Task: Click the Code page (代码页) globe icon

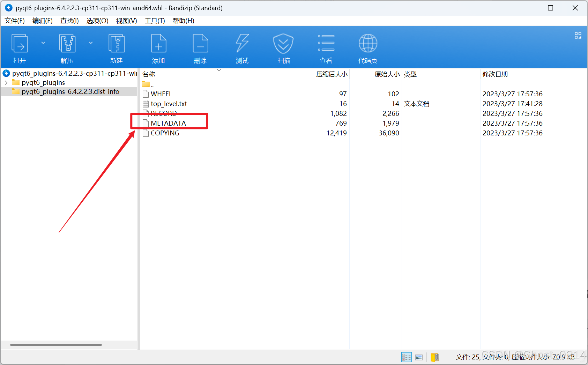Action: coord(368,43)
